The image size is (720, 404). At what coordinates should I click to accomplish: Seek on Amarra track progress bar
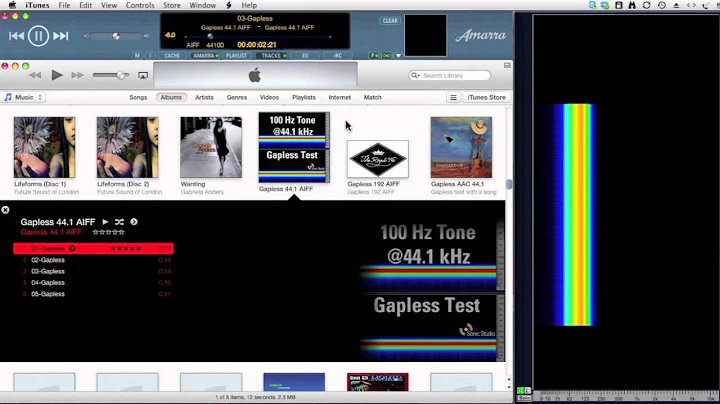(258, 36)
